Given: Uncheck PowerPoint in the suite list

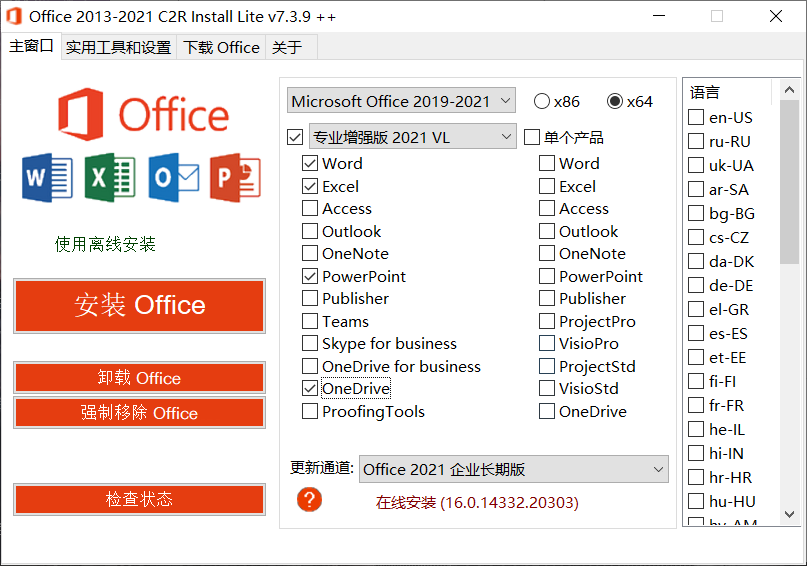Looking at the screenshot, I should 310,276.
